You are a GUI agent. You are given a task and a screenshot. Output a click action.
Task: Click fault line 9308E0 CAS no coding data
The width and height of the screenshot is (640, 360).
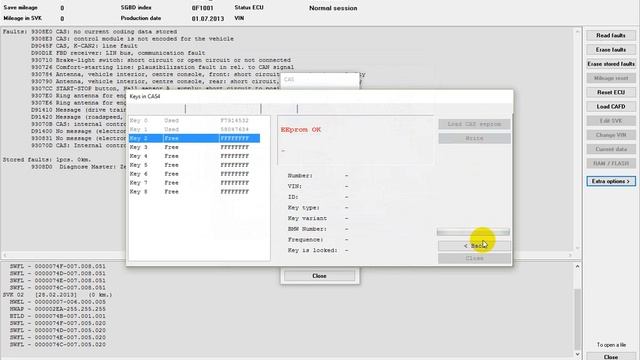[104, 32]
